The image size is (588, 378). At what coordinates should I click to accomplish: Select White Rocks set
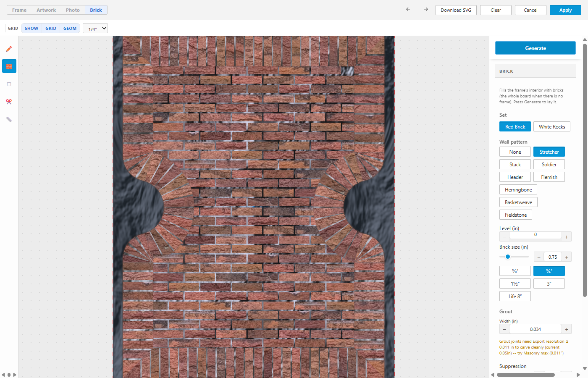pyautogui.click(x=552, y=126)
